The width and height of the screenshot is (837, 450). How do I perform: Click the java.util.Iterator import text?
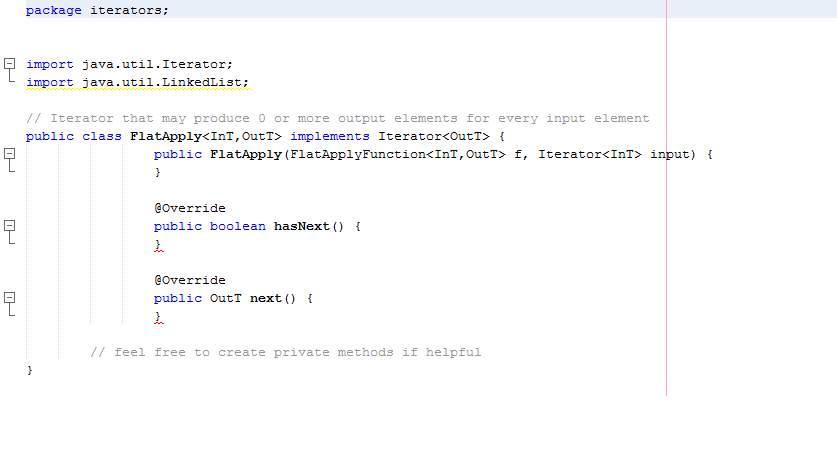(x=157, y=64)
